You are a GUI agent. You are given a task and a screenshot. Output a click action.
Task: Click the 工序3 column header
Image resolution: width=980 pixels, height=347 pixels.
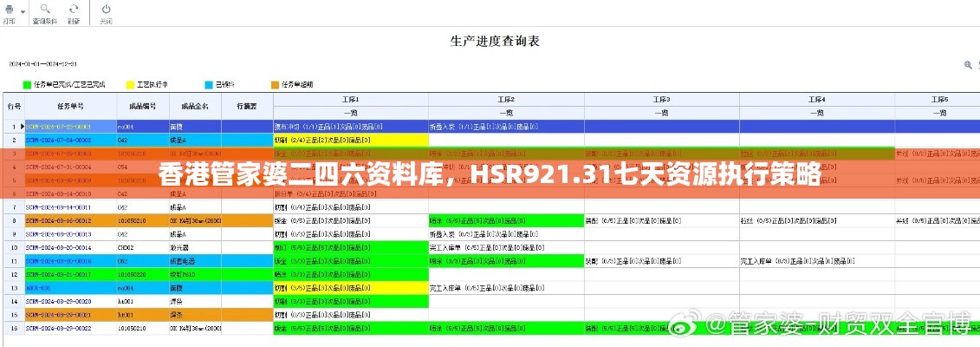661,100
